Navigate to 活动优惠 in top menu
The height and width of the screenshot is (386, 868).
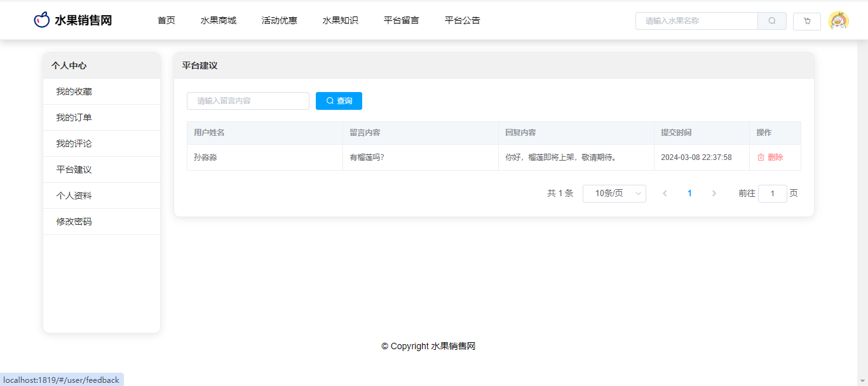point(280,20)
